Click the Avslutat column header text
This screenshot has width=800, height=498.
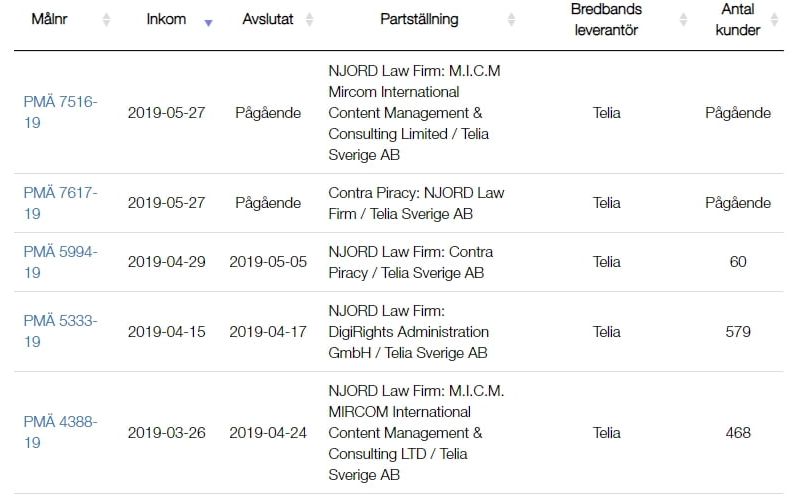coord(268,19)
